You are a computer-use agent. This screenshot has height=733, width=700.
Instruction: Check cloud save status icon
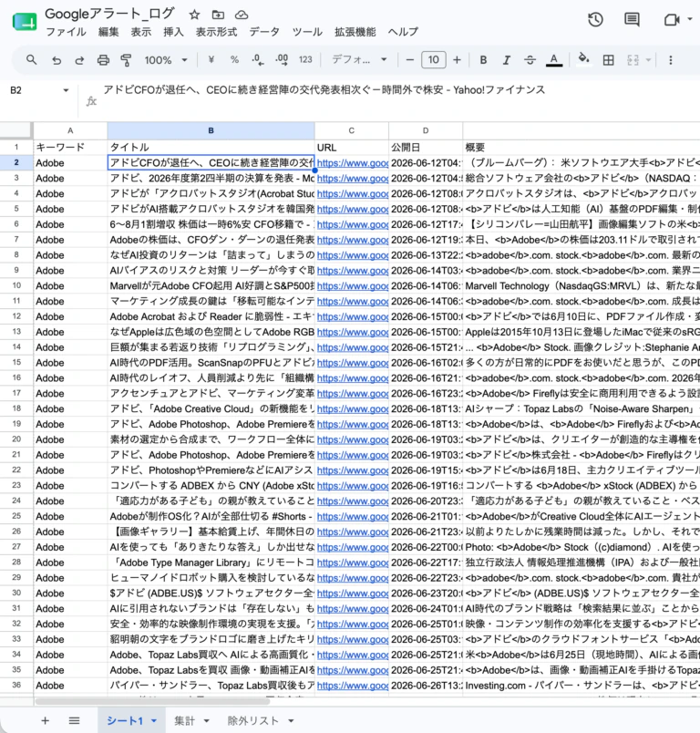(242, 15)
